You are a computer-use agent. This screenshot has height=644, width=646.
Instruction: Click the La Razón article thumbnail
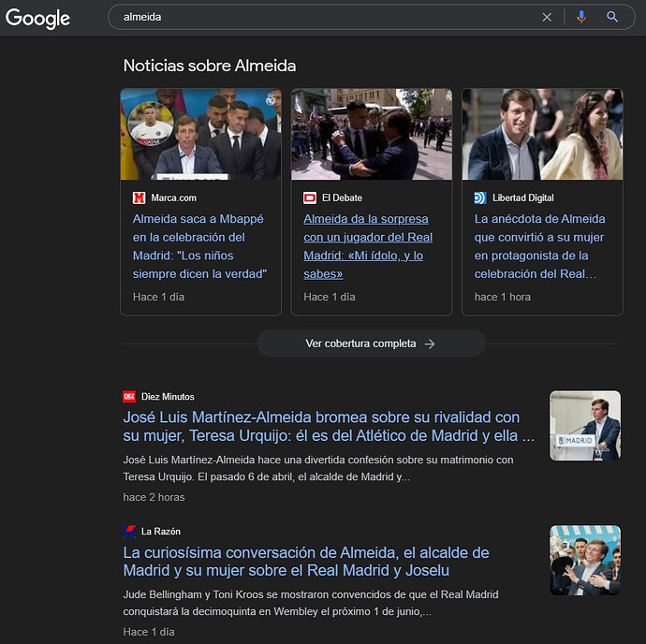coord(585,560)
